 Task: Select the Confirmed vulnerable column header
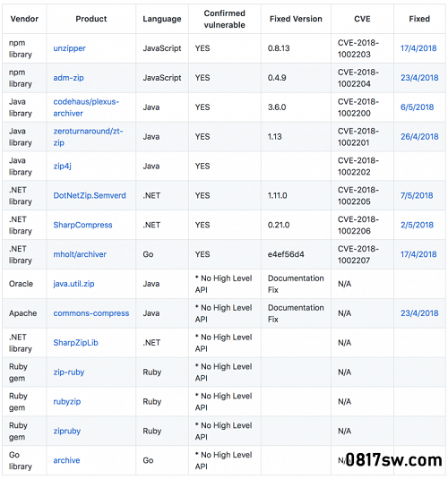(225, 19)
